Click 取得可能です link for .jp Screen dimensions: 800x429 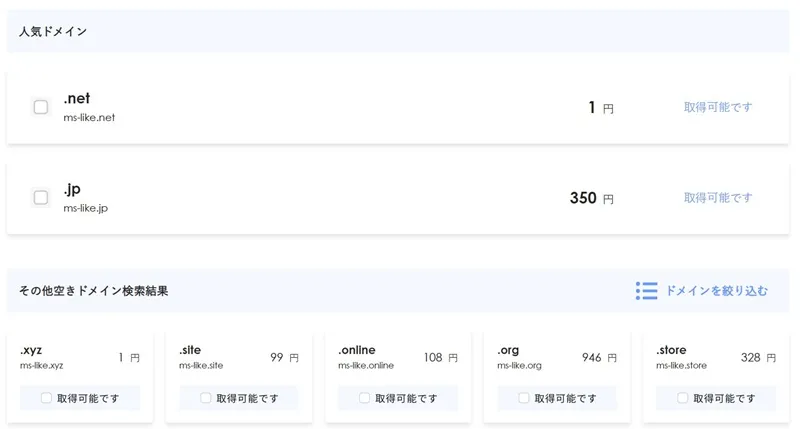pos(718,198)
